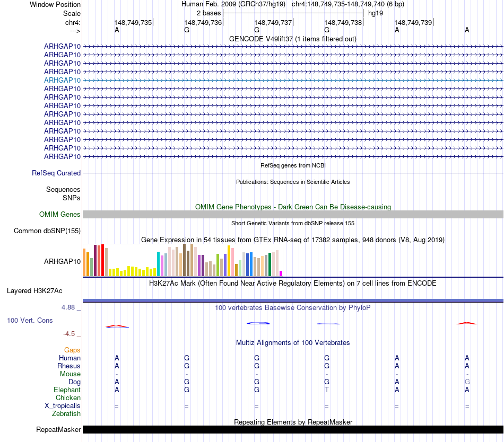Select the Zebrafish alignment row label
The height and width of the screenshot is (442, 504).
[x=66, y=414]
